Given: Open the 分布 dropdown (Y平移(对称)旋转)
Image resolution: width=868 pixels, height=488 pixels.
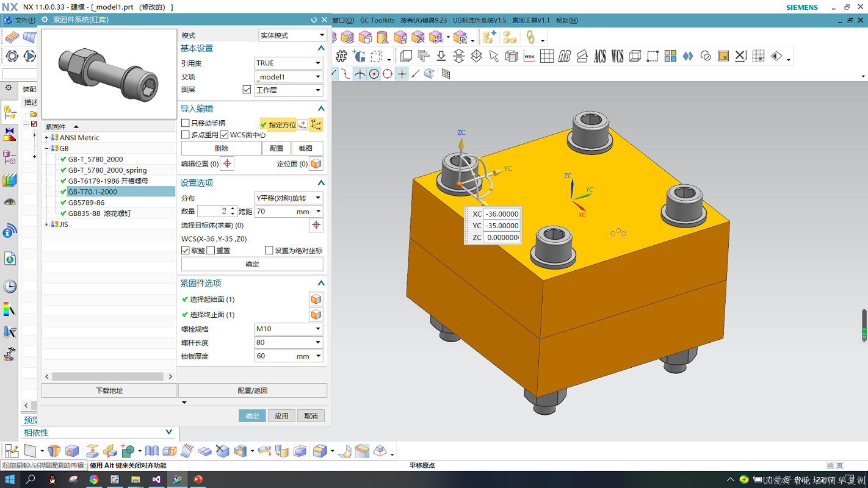Looking at the screenshot, I should [289, 198].
